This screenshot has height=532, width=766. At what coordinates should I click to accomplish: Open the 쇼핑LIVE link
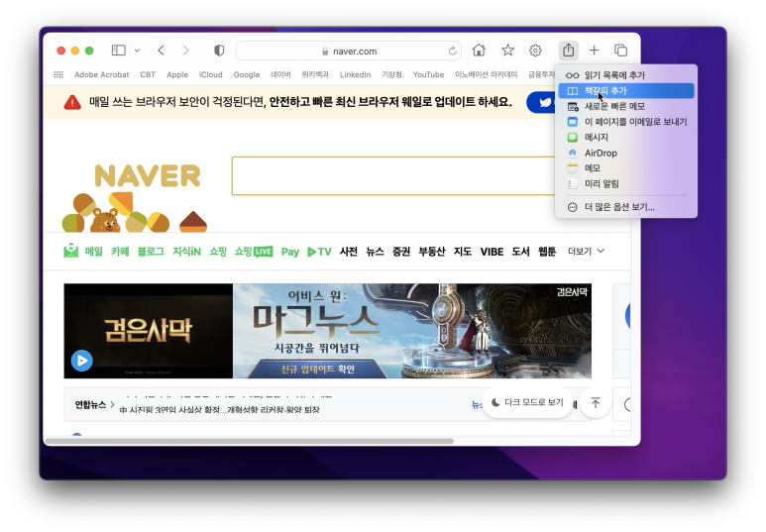click(254, 252)
